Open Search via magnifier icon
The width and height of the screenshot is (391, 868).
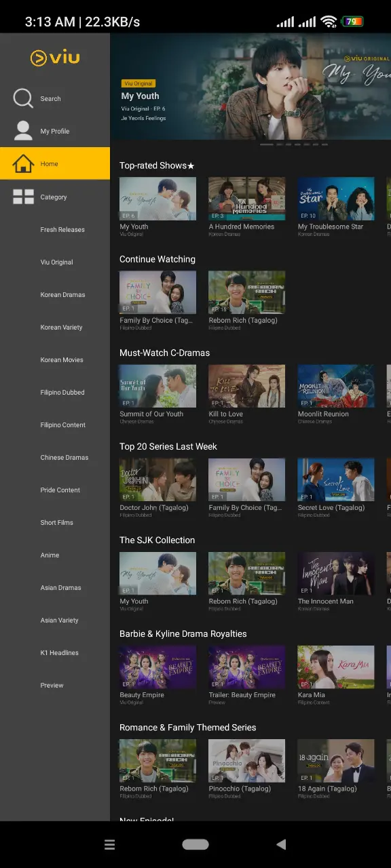[x=23, y=98]
